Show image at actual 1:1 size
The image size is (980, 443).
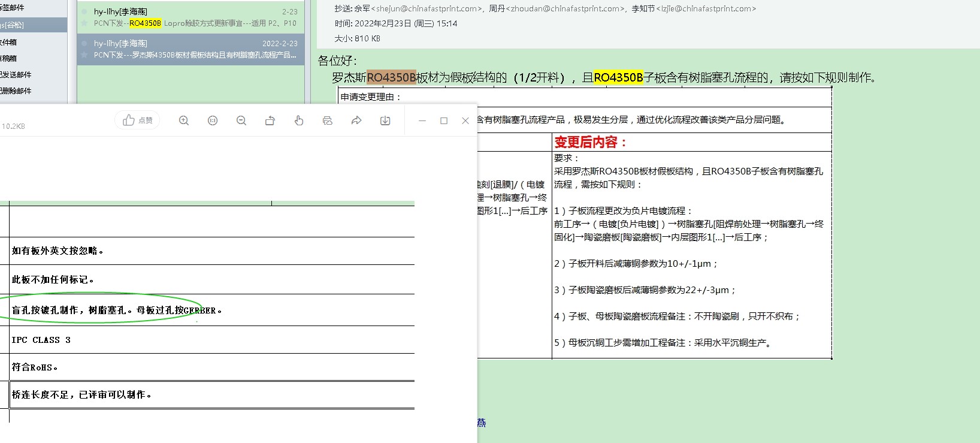tap(213, 120)
